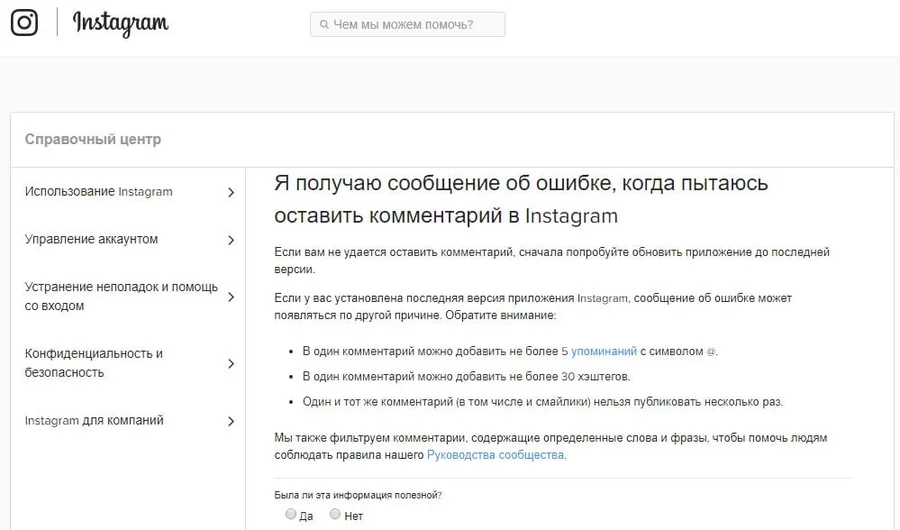Expand chevron next to Устранение неполадок

(x=231, y=297)
